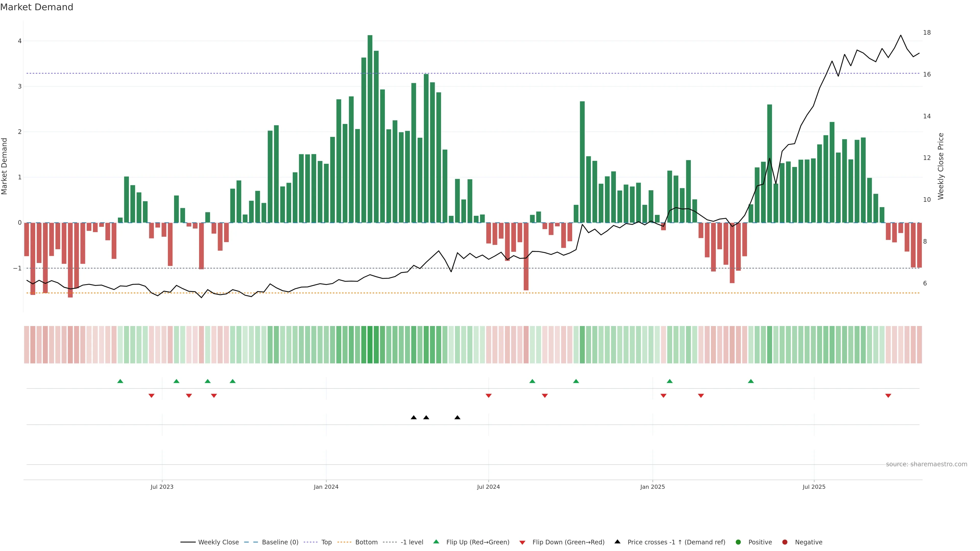Click the darkest green heatmap strip cell
This screenshot has height=551, width=980.
click(370, 345)
